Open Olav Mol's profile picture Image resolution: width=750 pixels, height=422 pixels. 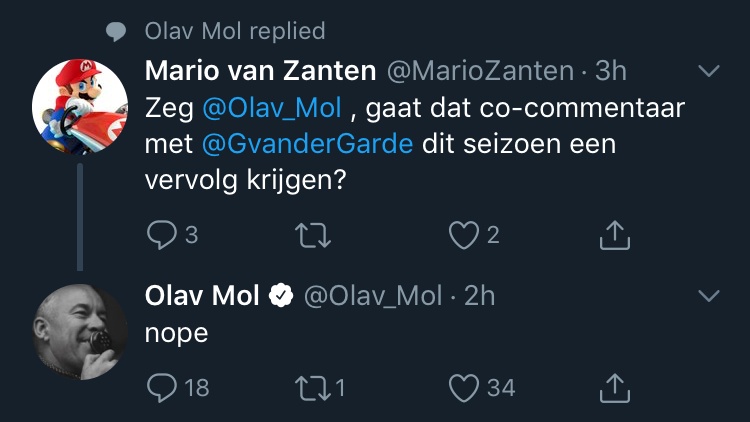(80, 332)
